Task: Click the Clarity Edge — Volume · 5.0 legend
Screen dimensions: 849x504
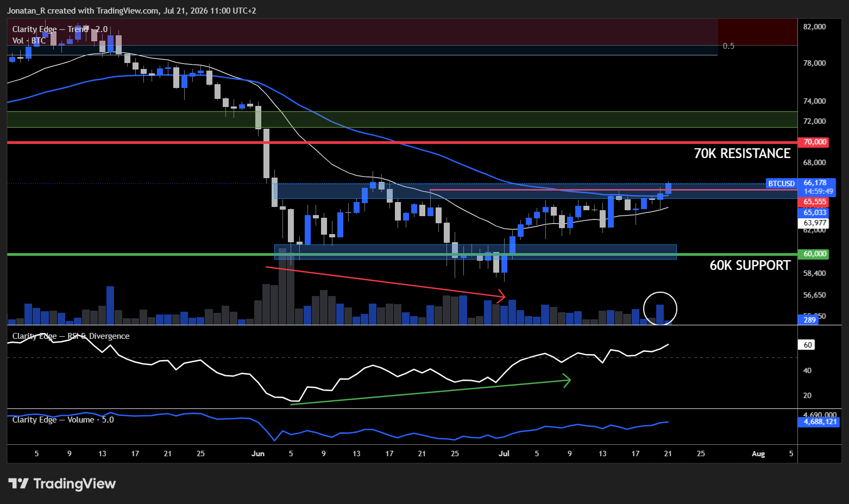Action: (x=63, y=420)
